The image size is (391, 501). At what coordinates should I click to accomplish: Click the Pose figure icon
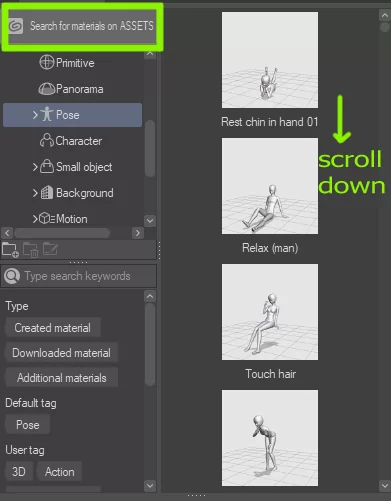[x=47, y=114]
